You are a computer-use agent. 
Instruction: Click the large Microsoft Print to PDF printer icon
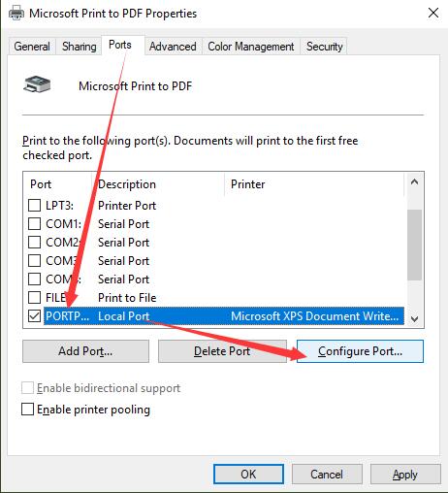pos(37,83)
